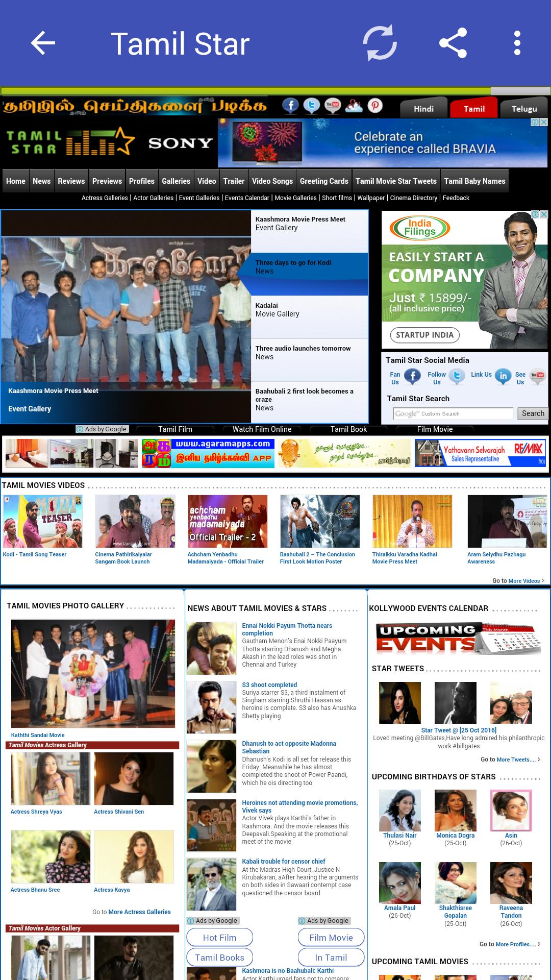Screen dimensions: 551x980
Task: Open the Facebook icon in the top banner
Action: [x=291, y=106]
